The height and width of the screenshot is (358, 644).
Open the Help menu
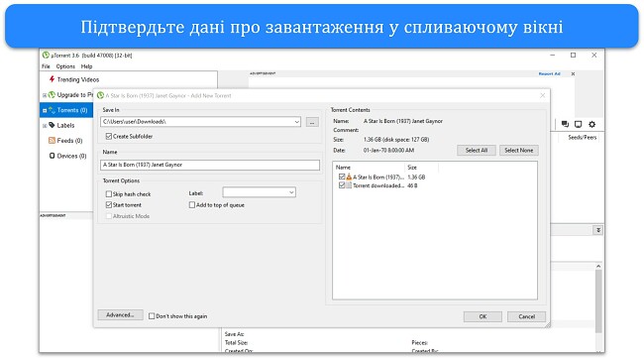pyautogui.click(x=86, y=66)
